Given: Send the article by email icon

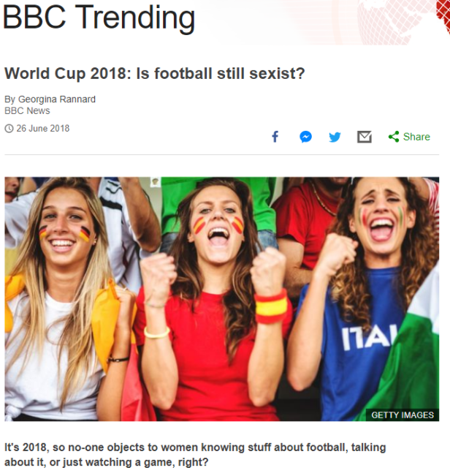Looking at the screenshot, I should point(364,137).
